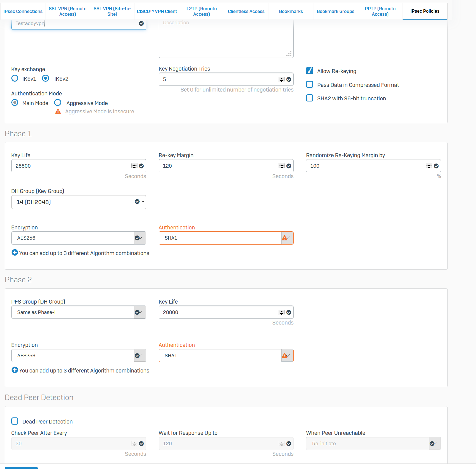This screenshot has width=476, height=469.
Task: Click the warning icon on Phase 2 Authentication SHA1
Action: [284, 355]
